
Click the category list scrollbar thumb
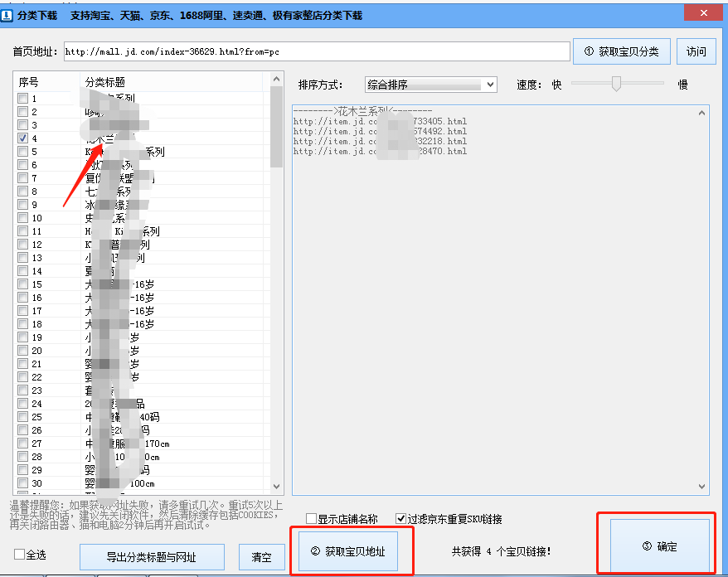[x=277, y=127]
